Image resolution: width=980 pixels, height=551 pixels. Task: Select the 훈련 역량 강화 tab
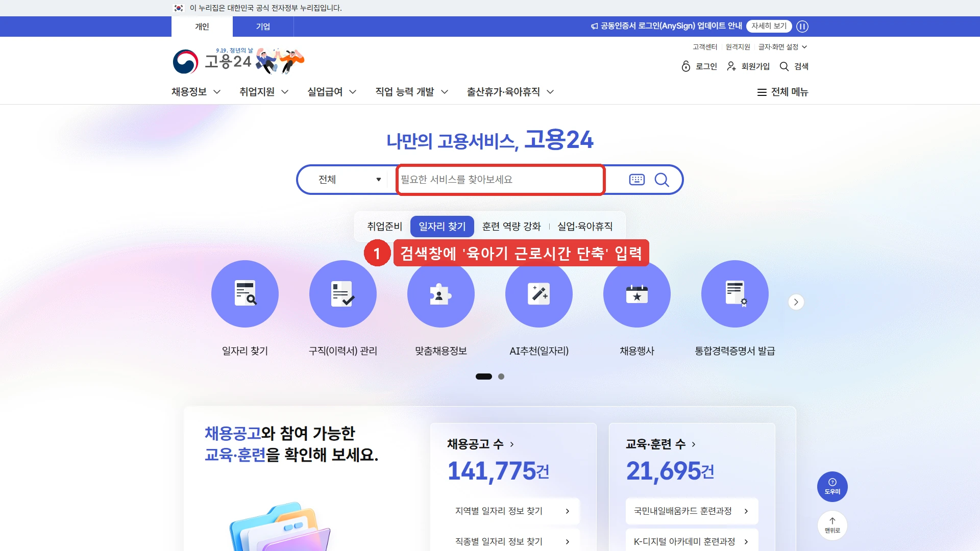[x=511, y=227]
